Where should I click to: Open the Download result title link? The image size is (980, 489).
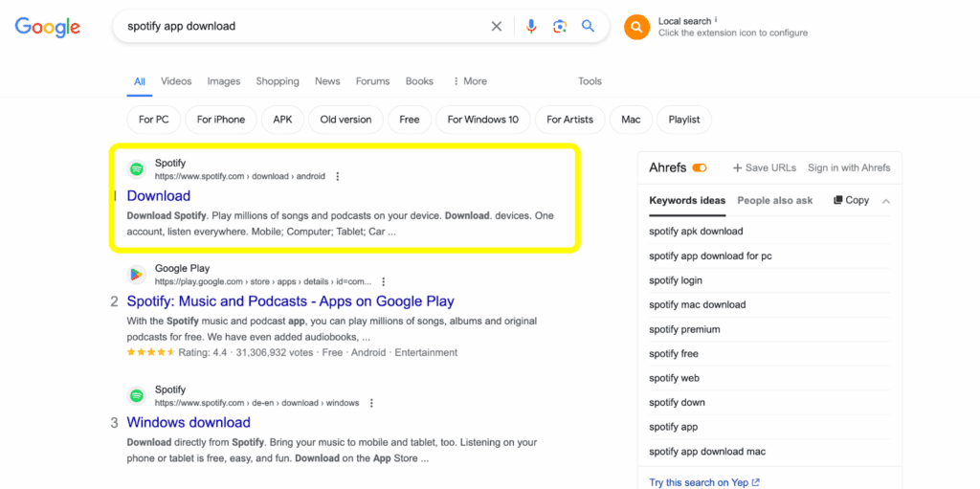click(x=159, y=196)
